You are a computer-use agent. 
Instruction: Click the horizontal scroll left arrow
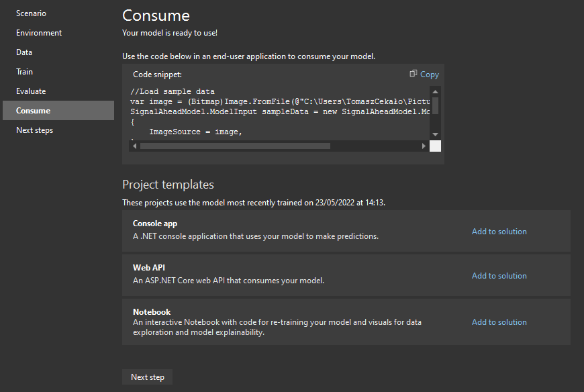coord(134,146)
